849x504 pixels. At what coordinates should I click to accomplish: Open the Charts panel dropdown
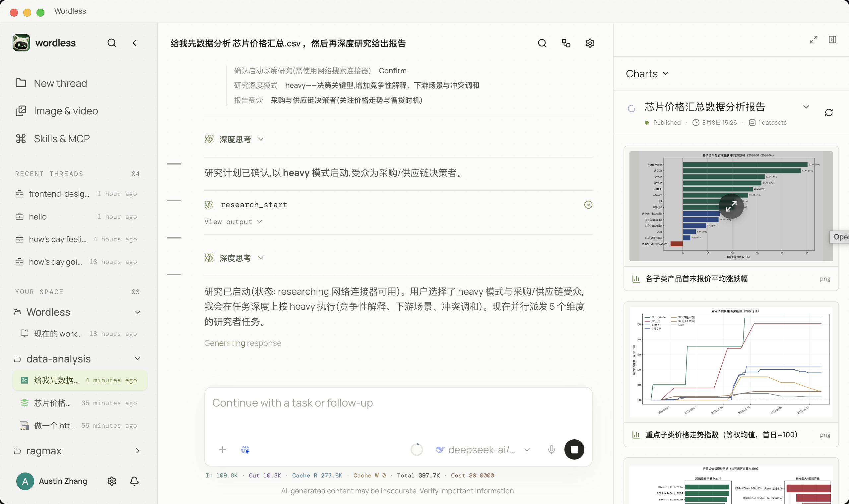[647, 74]
